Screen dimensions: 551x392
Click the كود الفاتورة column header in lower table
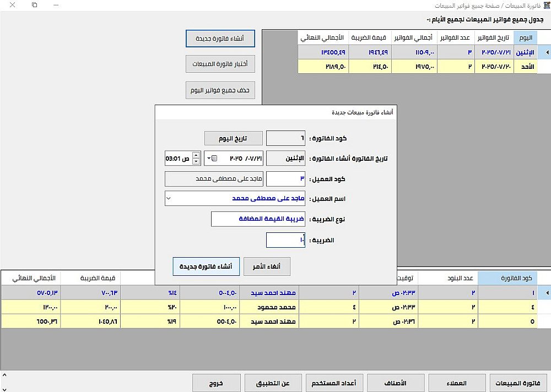pos(508,278)
